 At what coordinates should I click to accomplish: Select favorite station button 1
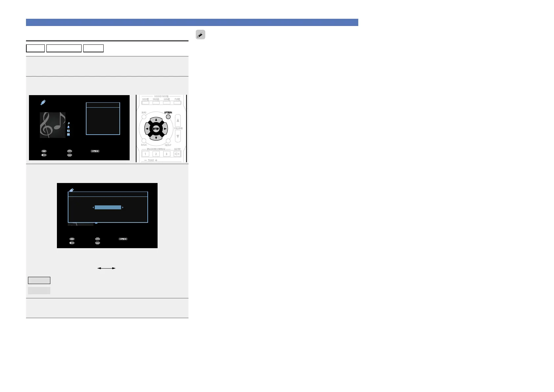[145, 154]
